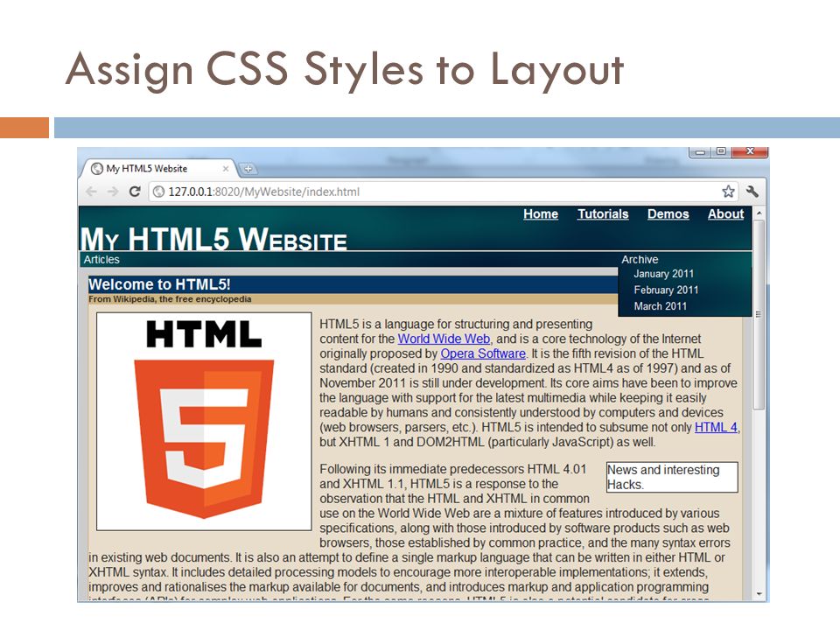Open the wrench settings menu
Viewport: 840px width, 630px height.
point(752,192)
